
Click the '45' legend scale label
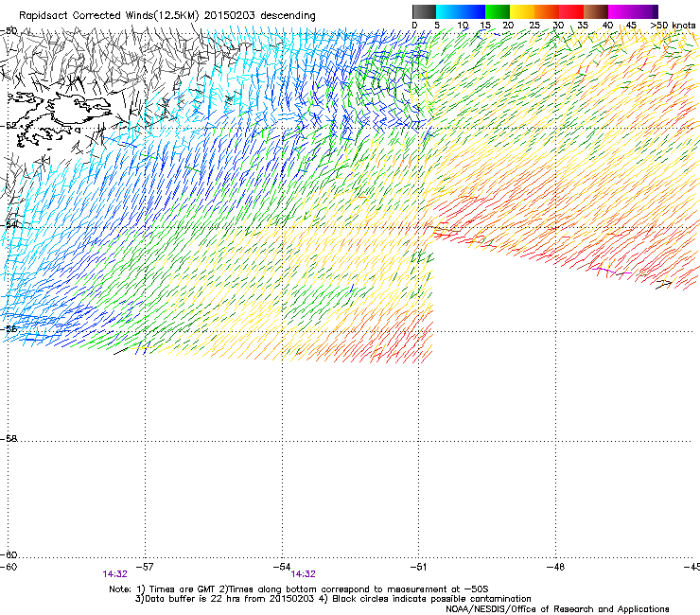[x=631, y=26]
